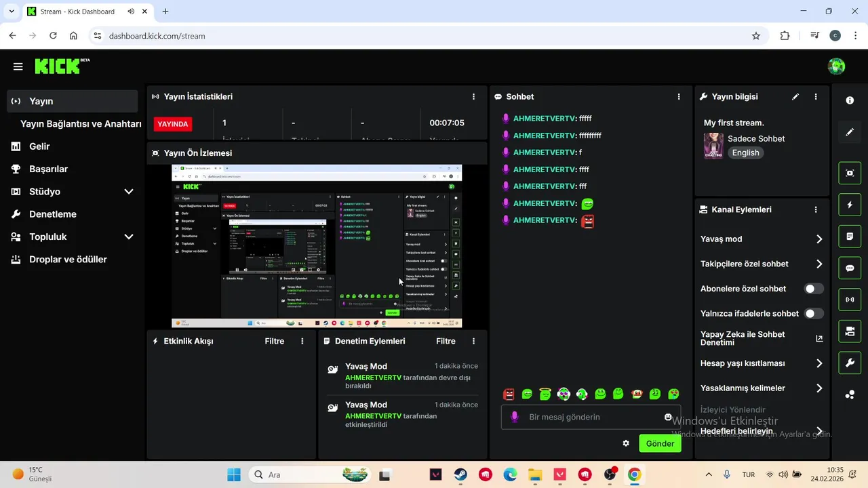868x488 pixels.
Task: Bookmark this page with star icon
Action: click(x=756, y=36)
